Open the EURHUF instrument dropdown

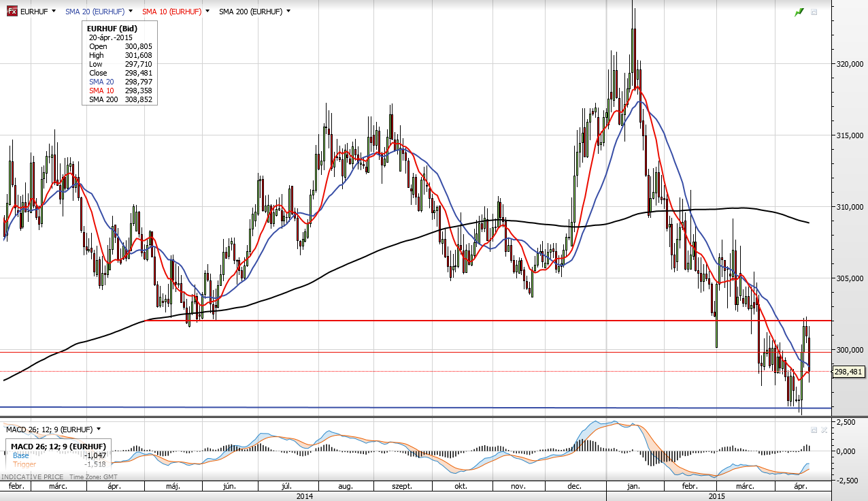(x=53, y=12)
